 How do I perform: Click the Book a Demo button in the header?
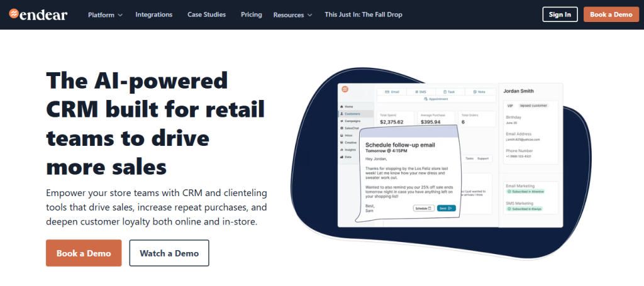pos(611,14)
